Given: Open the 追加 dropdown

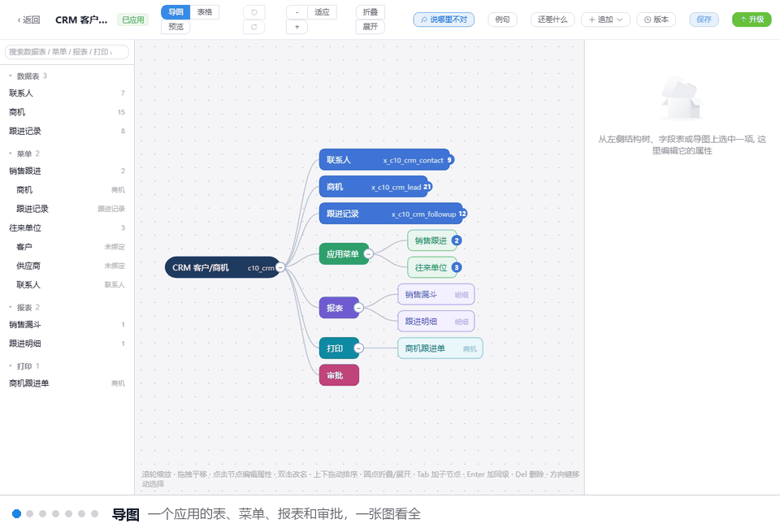Looking at the screenshot, I should pyautogui.click(x=605, y=19).
